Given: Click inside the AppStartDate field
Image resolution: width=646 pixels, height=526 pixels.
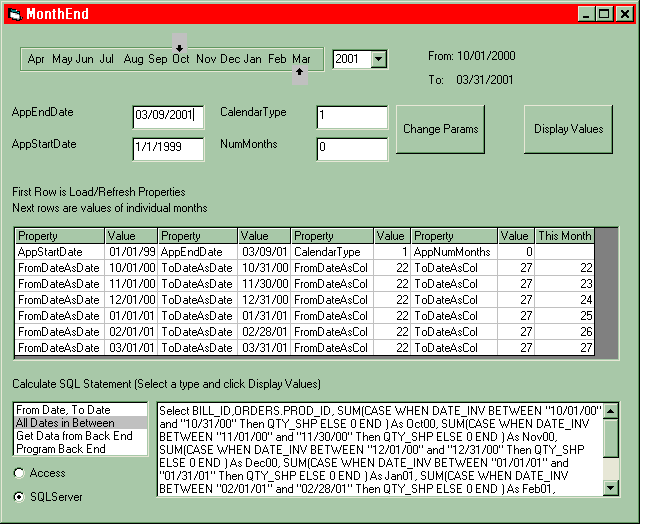Looking at the screenshot, I should click(168, 149).
